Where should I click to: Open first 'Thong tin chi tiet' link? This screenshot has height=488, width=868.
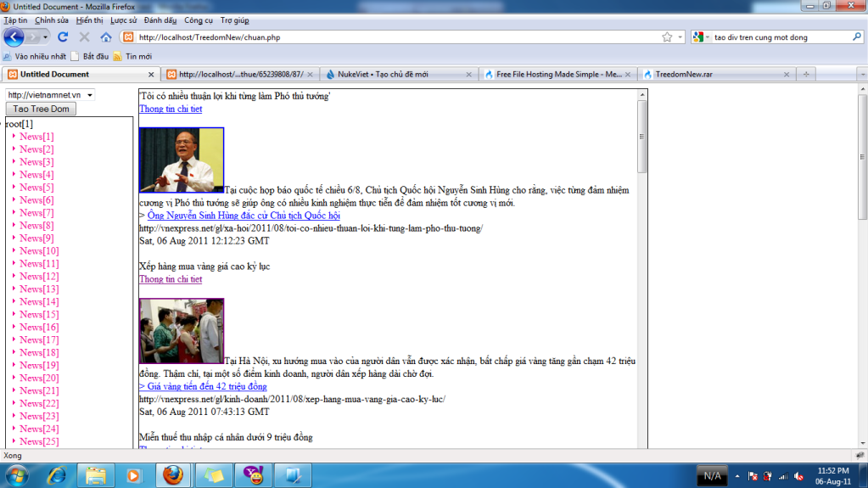[171, 109]
